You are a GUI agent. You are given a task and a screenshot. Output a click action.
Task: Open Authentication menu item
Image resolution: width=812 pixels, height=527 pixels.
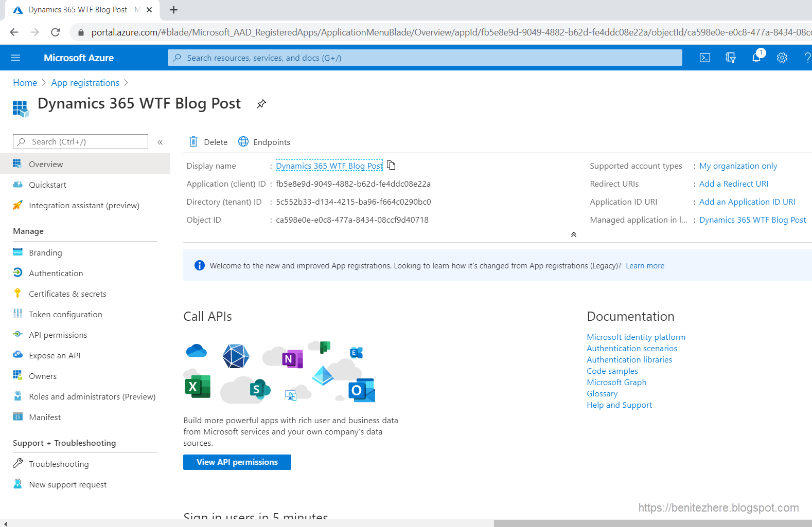coord(56,273)
